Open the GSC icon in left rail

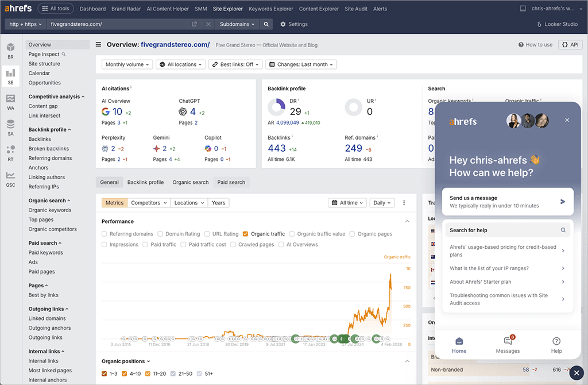click(10, 179)
